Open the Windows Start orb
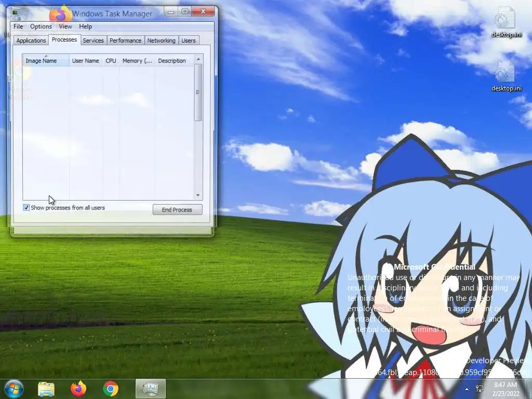The width and height of the screenshot is (532, 399). pyautogui.click(x=14, y=389)
